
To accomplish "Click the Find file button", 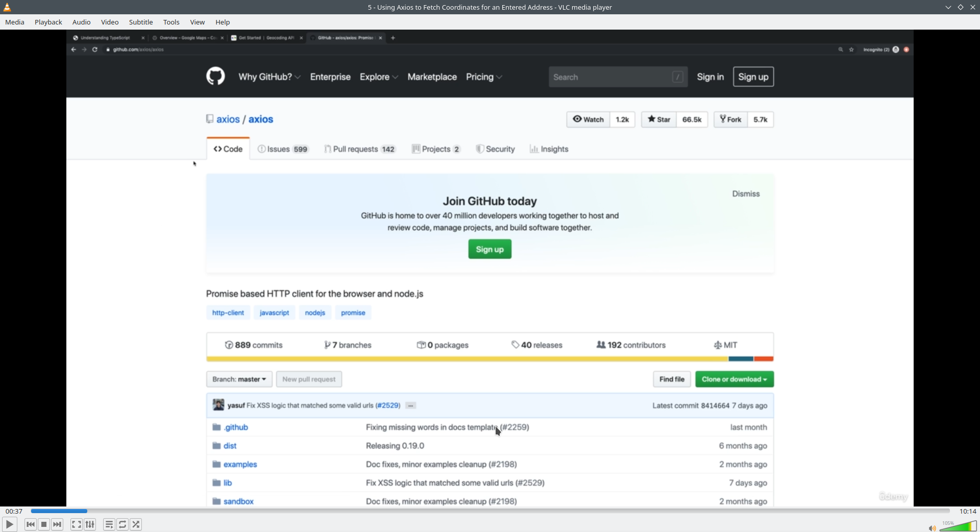I will pos(672,379).
